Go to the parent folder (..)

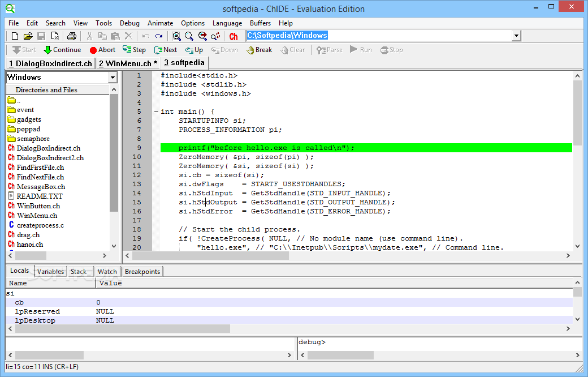click(14, 100)
